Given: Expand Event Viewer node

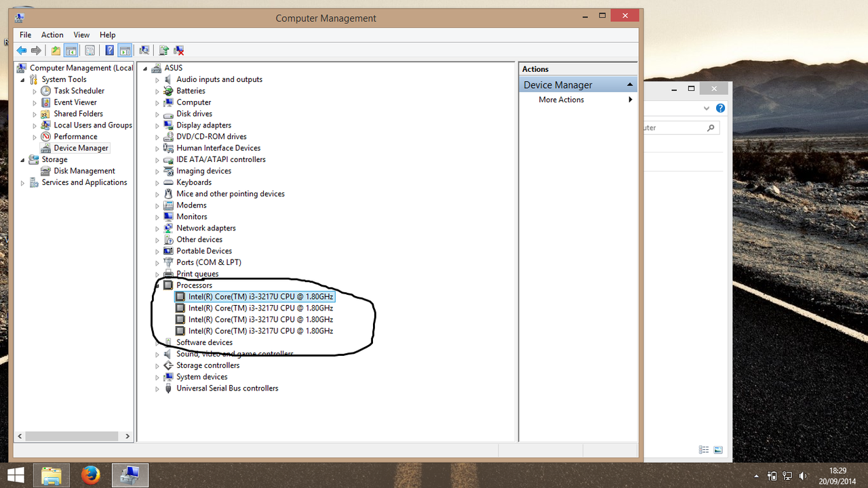Looking at the screenshot, I should 35,102.
